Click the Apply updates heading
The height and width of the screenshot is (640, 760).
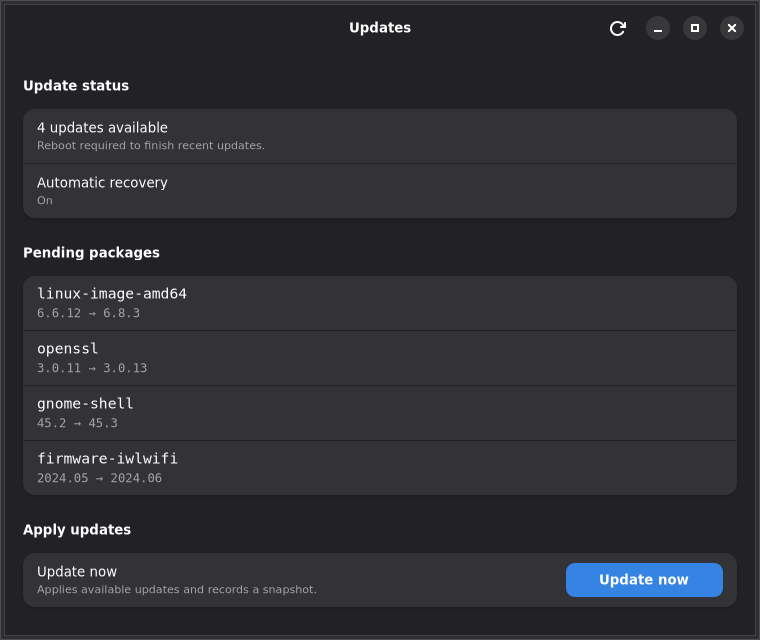coord(77,529)
